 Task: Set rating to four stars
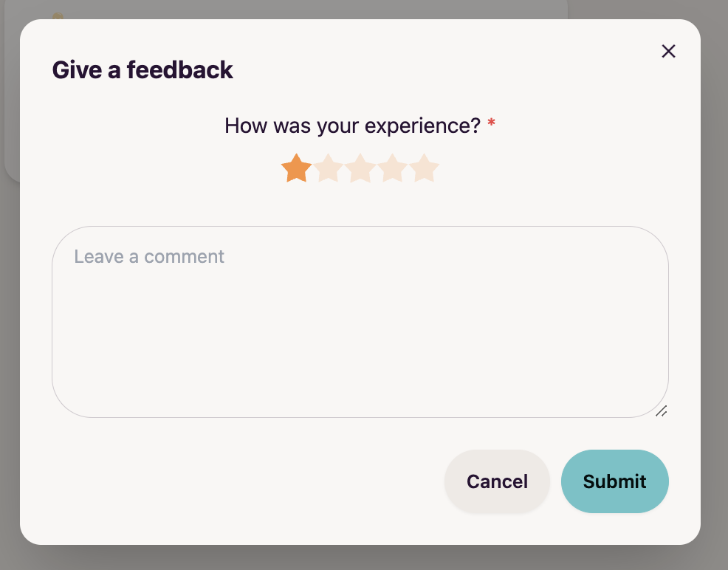392,168
